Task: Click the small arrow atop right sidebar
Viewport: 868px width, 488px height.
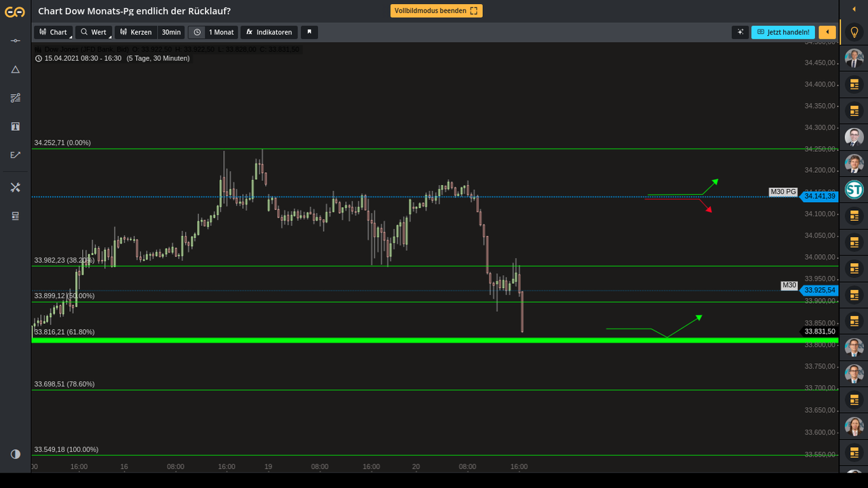Action: (854, 9)
